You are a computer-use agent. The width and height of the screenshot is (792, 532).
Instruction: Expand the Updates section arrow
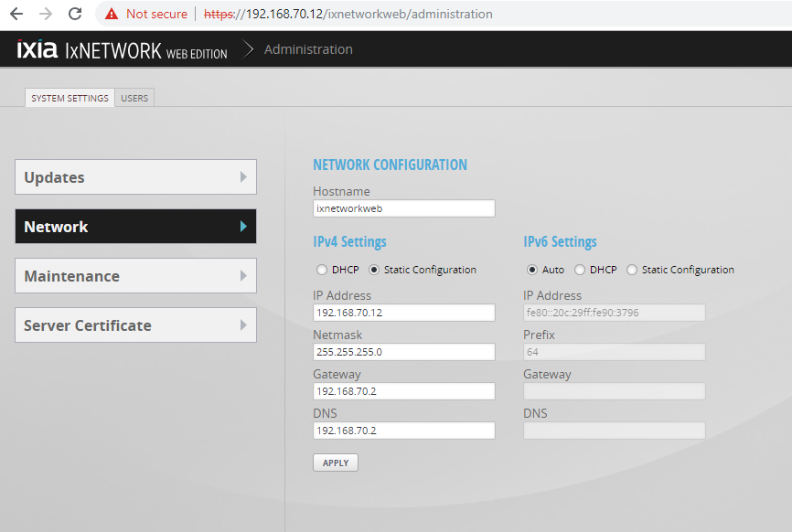[243, 177]
